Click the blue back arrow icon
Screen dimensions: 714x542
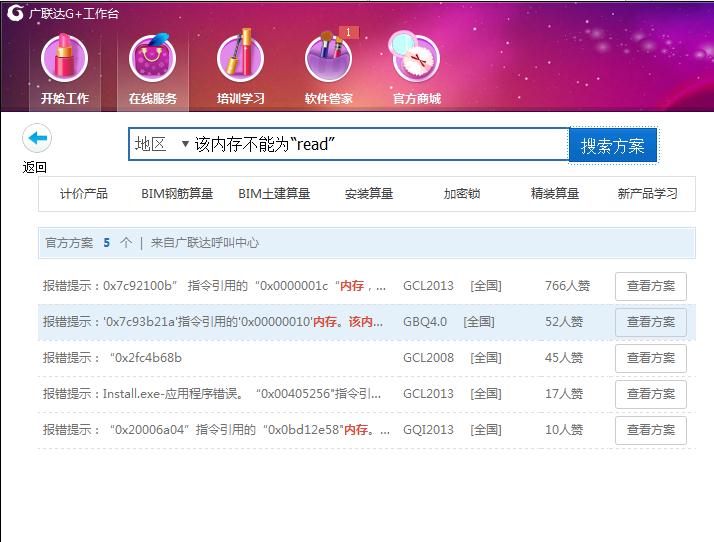click(37, 138)
